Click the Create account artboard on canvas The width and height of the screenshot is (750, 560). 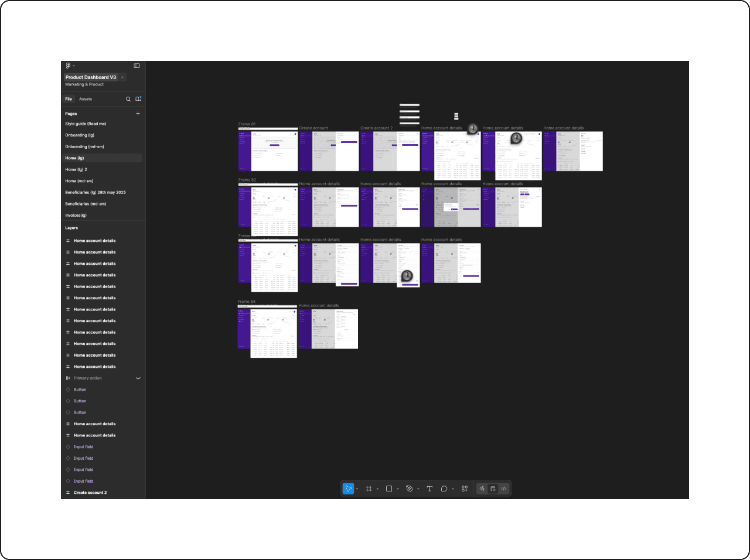coord(329,151)
